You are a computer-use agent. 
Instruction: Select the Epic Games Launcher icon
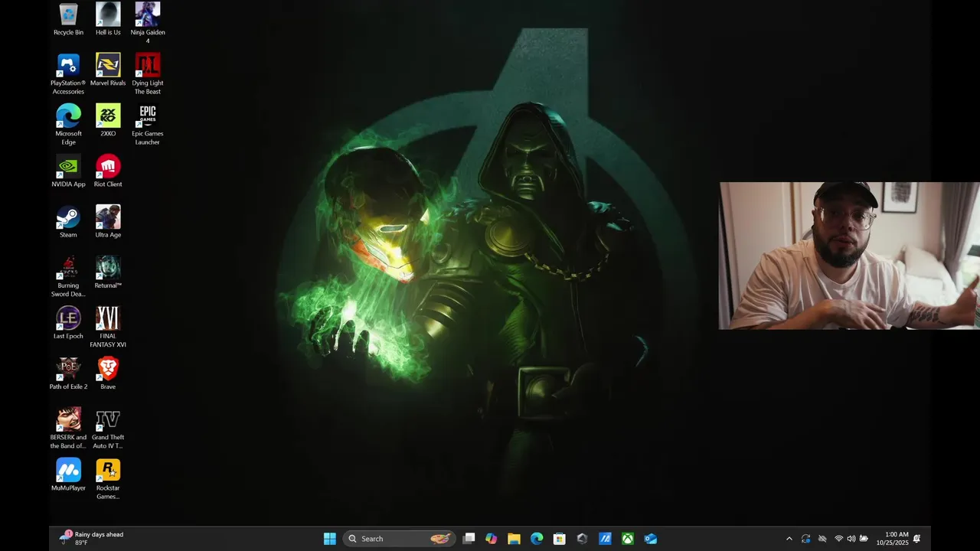[x=148, y=125]
